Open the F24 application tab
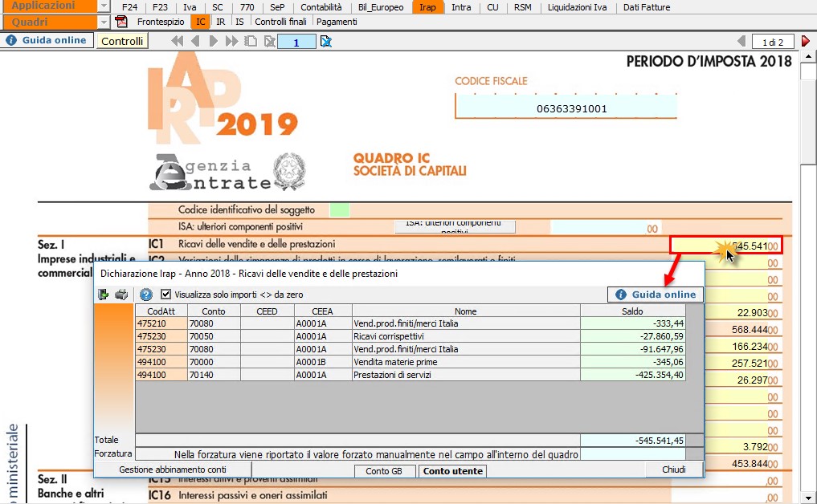Image resolution: width=817 pixels, height=504 pixels. click(x=129, y=7)
